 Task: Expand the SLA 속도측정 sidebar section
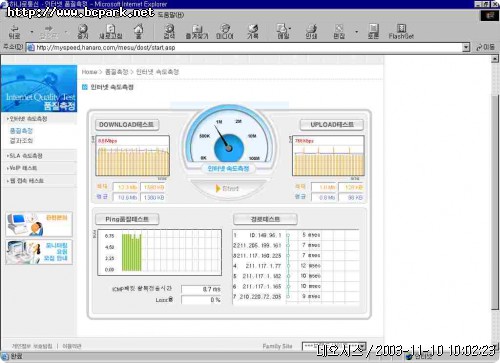tap(25, 156)
